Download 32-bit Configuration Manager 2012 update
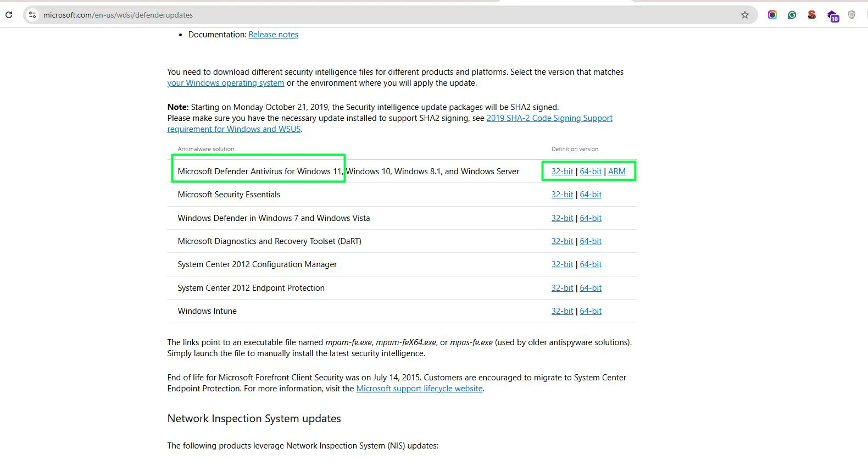 (x=562, y=264)
